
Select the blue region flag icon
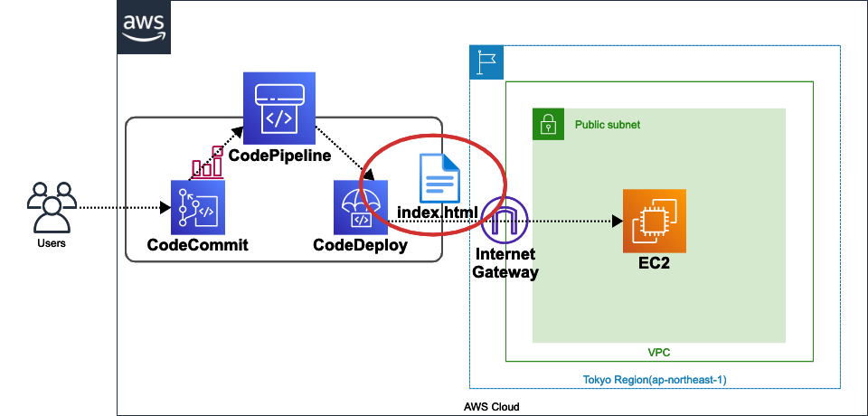[486, 62]
